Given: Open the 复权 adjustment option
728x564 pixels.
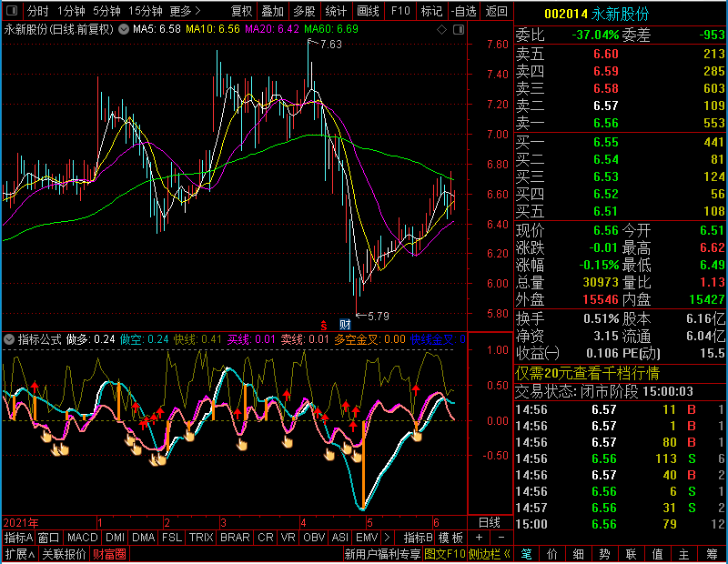Looking at the screenshot, I should pyautogui.click(x=241, y=11).
